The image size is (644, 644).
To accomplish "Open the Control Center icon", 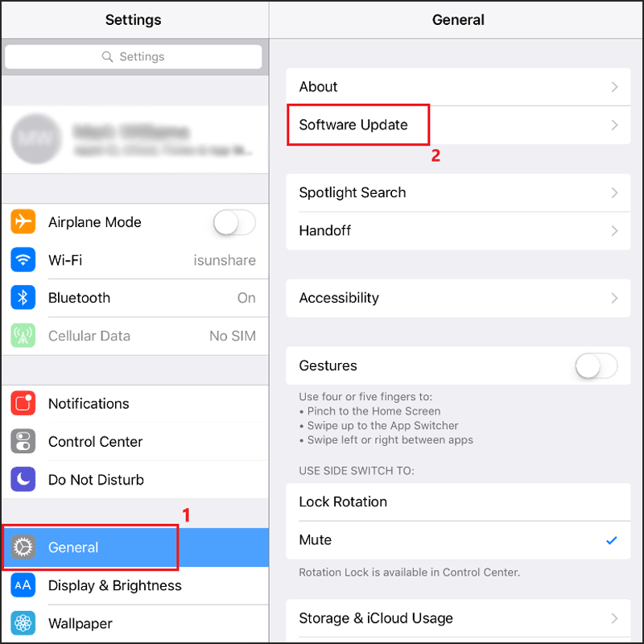I will [x=23, y=441].
